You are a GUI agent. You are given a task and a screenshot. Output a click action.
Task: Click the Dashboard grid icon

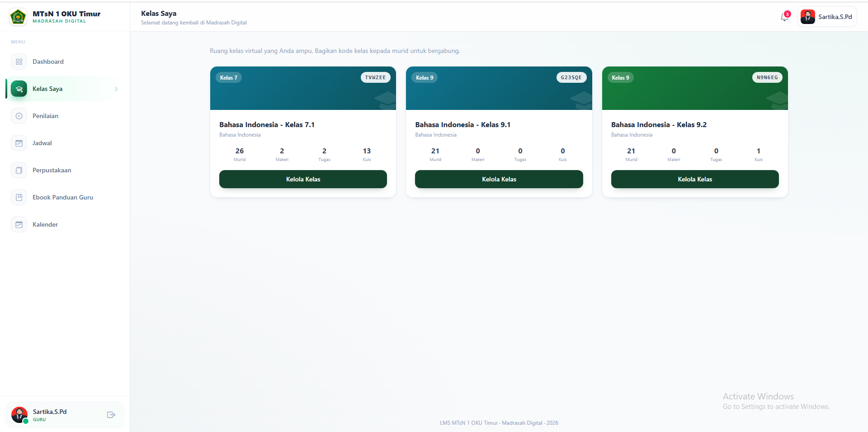(x=19, y=62)
